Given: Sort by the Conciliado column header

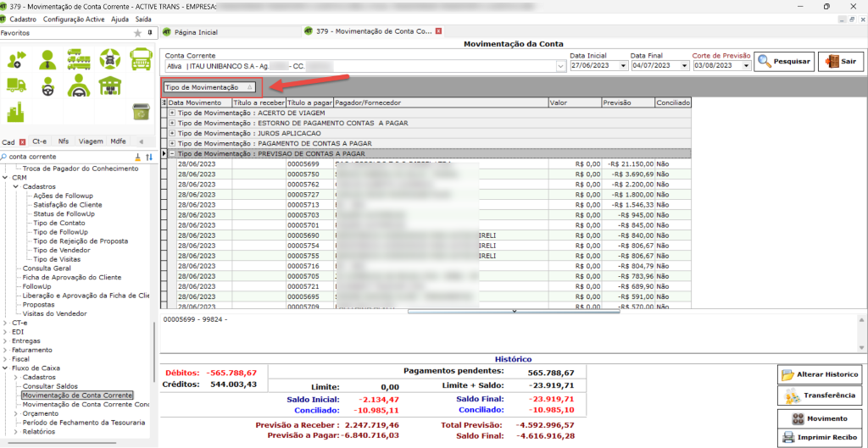Looking at the screenshot, I should click(673, 102).
